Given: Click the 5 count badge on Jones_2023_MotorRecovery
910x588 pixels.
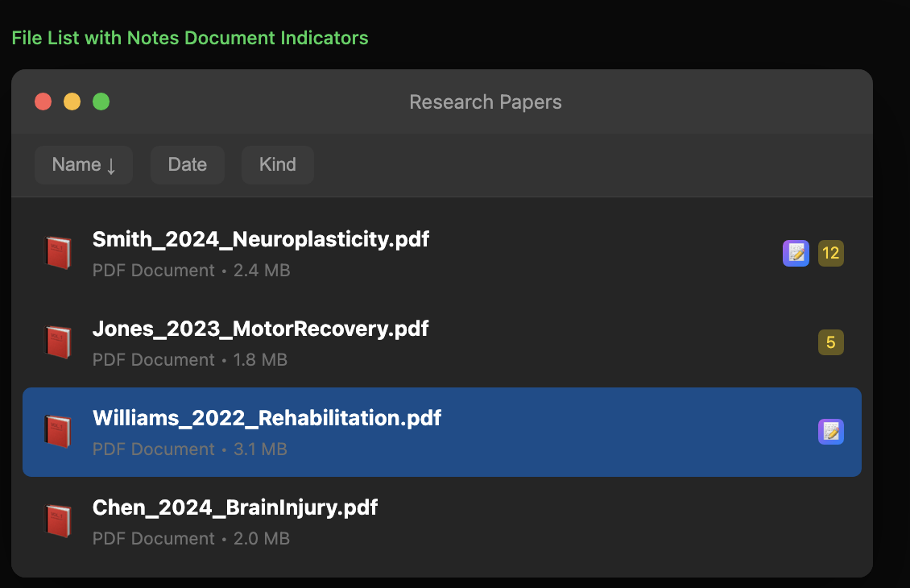Looking at the screenshot, I should [x=830, y=342].
